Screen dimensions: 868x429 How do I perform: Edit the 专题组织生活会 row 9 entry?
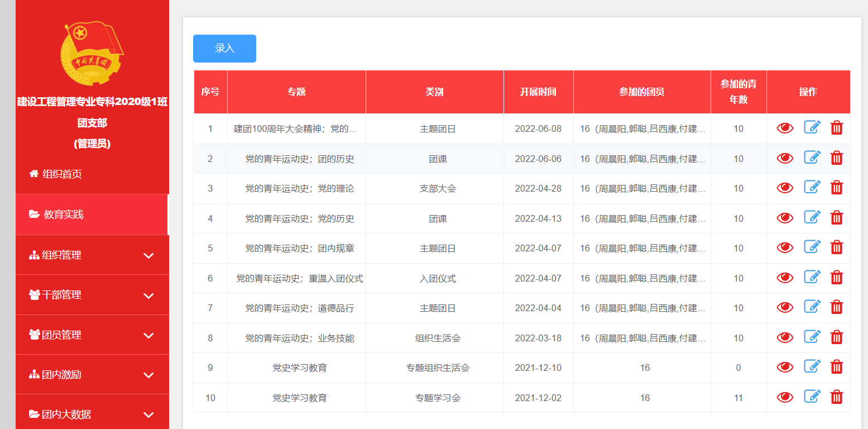pyautogui.click(x=812, y=367)
